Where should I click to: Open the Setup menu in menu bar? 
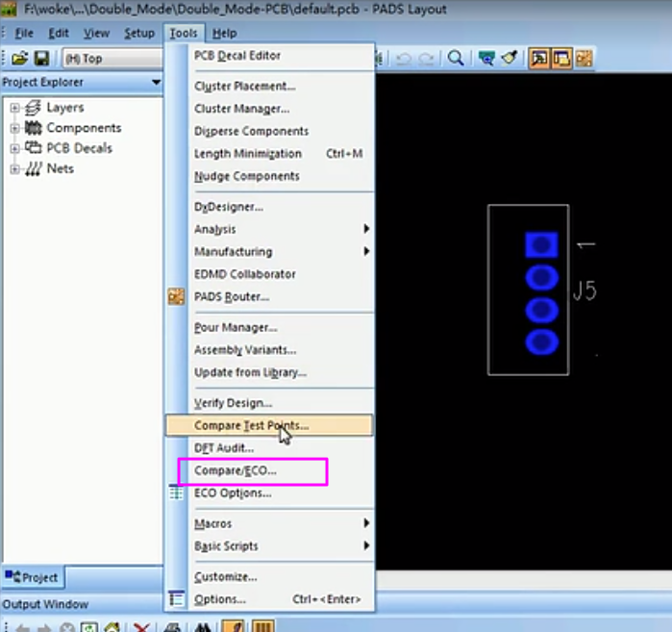[139, 34]
